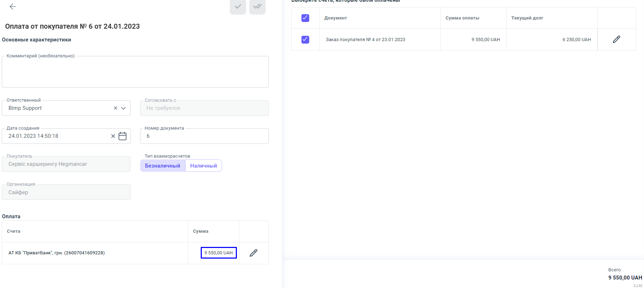Select the Безналичный payment type

(162, 166)
